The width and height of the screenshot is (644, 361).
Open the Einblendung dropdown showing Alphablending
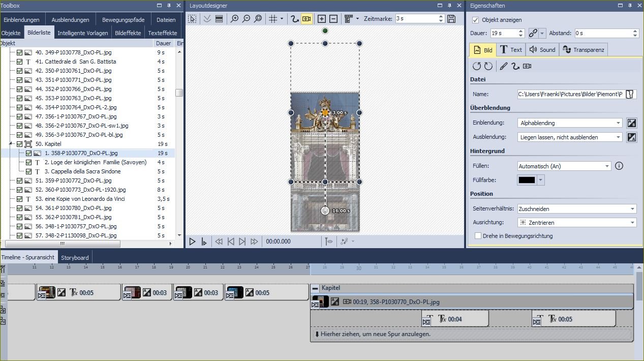click(569, 123)
